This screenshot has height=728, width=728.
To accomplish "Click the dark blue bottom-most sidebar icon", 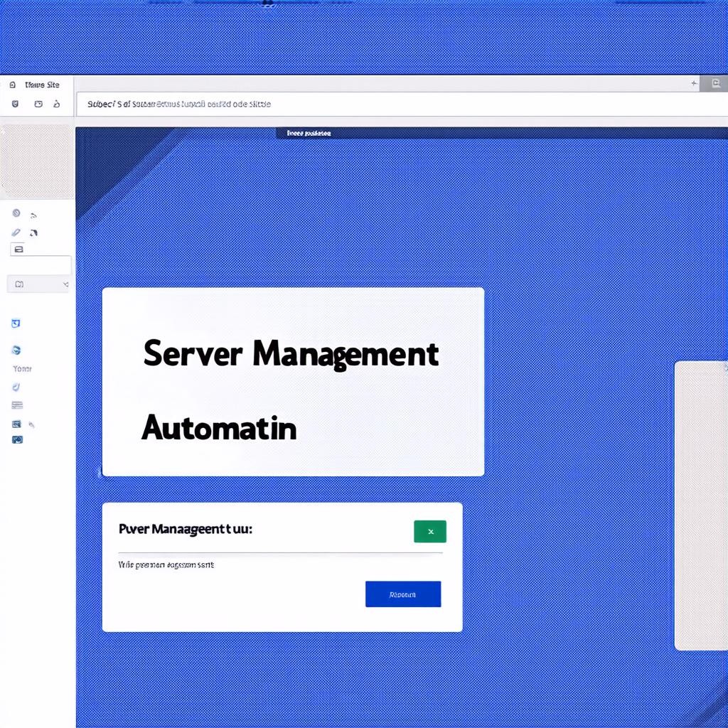I will 17,439.
